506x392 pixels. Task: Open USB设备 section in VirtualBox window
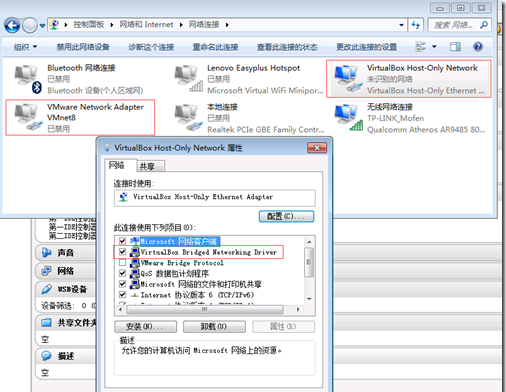(x=72, y=289)
